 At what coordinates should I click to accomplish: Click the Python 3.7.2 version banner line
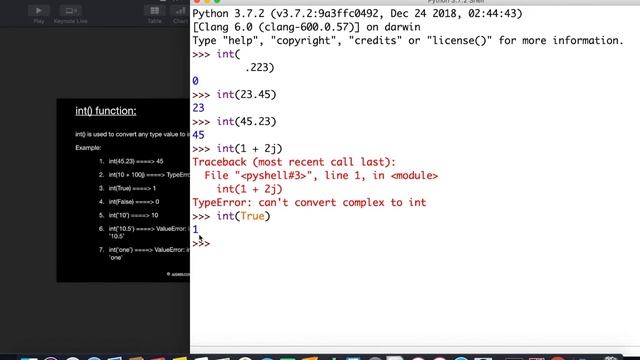click(357, 13)
